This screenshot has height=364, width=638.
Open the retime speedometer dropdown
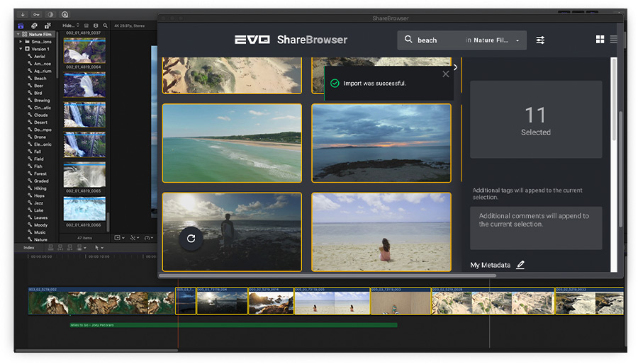[149, 238]
